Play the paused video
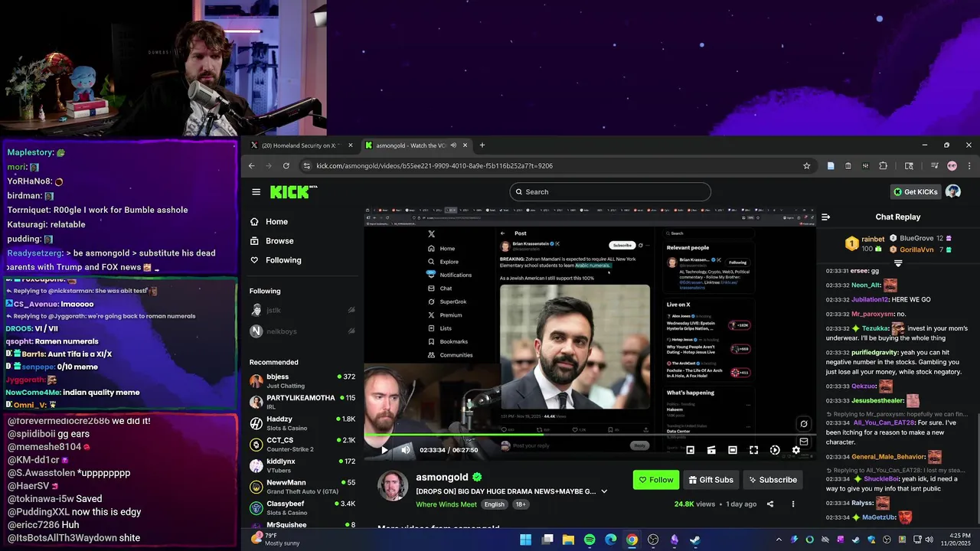Image resolution: width=980 pixels, height=551 pixels. 384,450
